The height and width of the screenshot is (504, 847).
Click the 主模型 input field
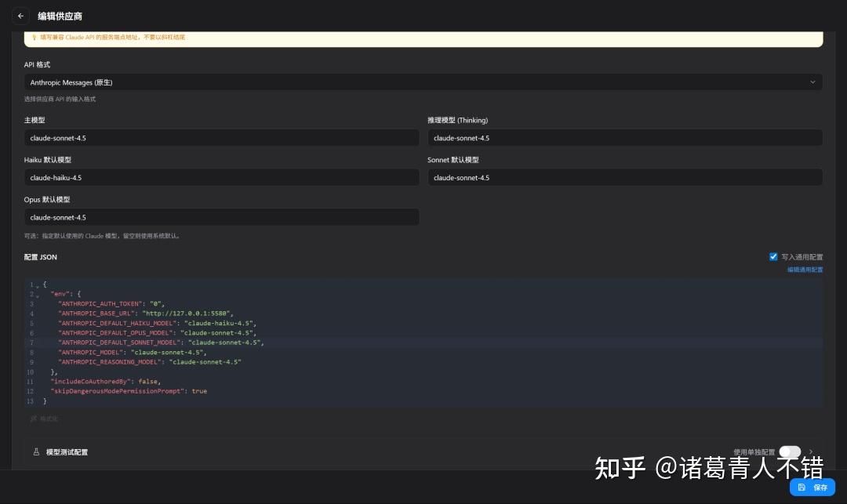(x=221, y=138)
